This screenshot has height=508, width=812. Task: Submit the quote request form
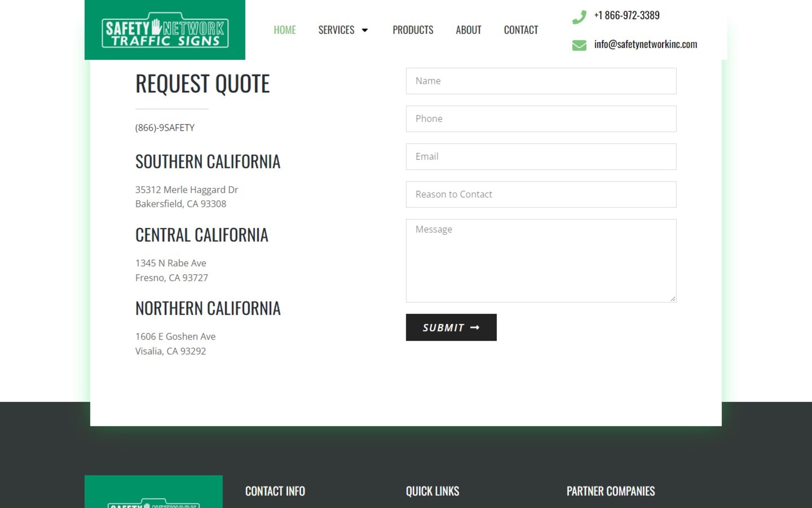(451, 327)
